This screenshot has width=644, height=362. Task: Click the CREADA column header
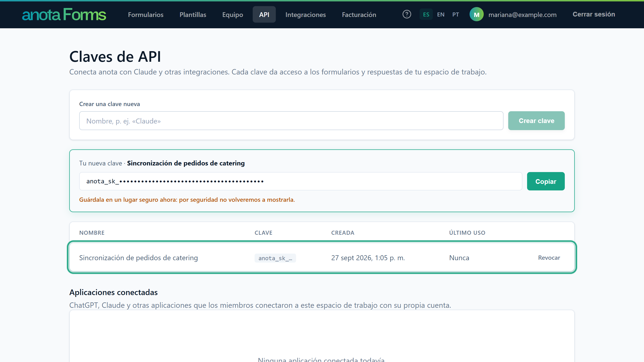[343, 233]
